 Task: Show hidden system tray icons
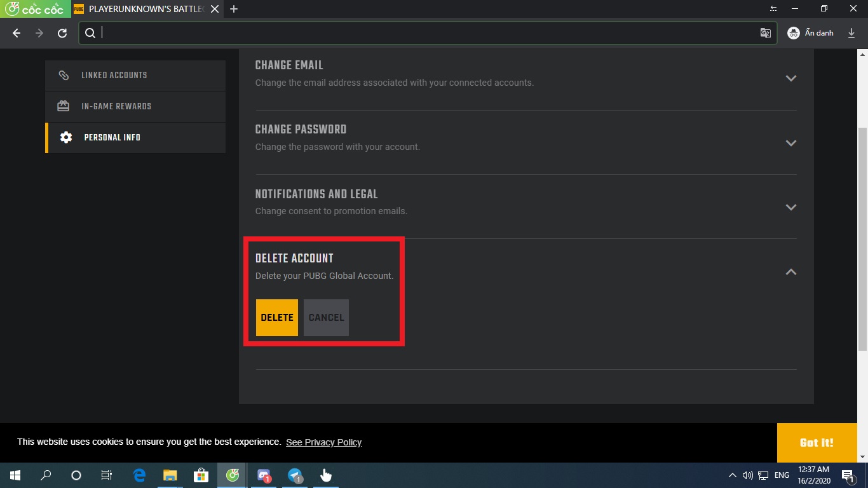click(732, 475)
